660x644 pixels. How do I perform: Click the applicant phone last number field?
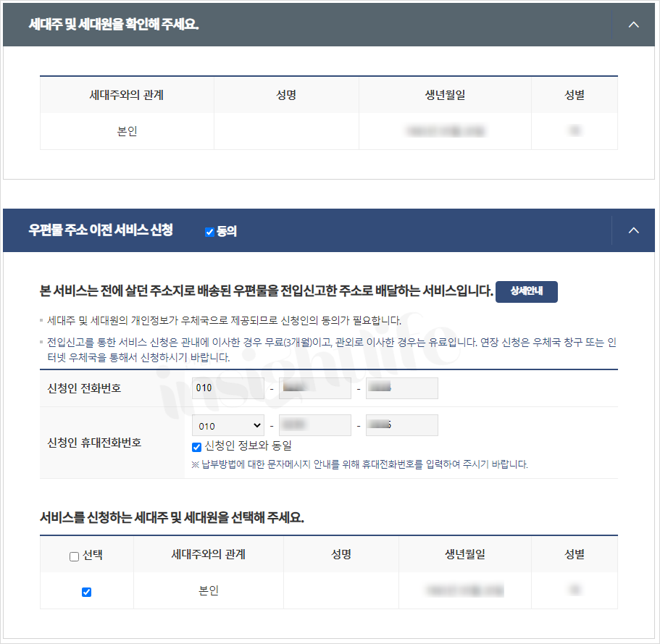[x=401, y=388]
